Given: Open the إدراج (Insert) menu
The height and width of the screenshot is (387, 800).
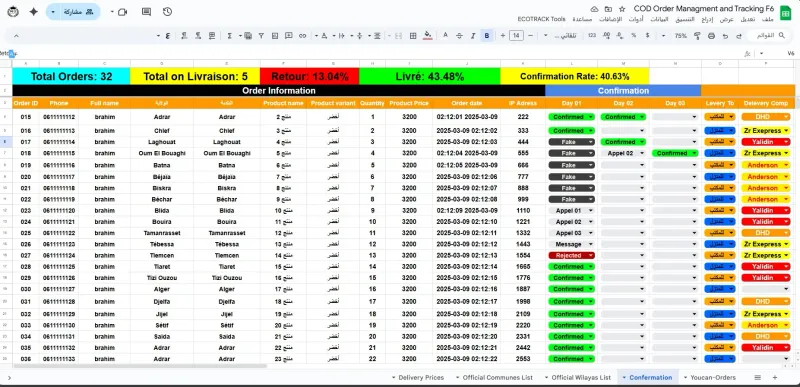Looking at the screenshot, I should [707, 19].
